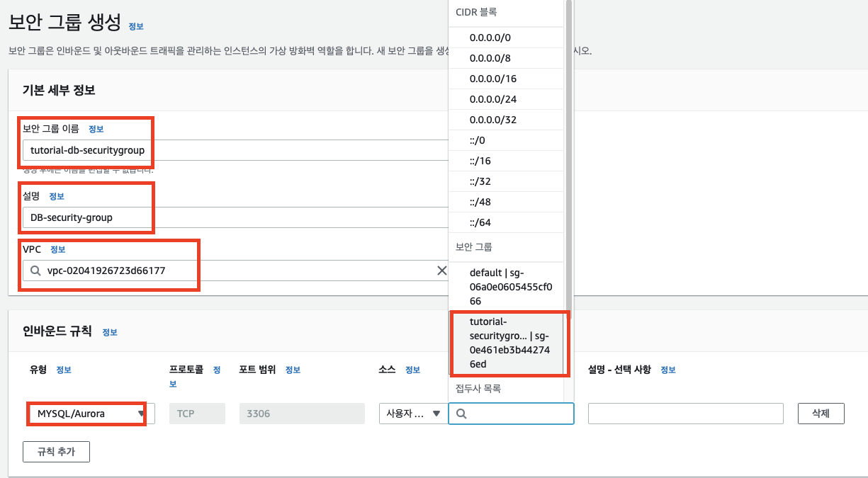Click the VPC search field
The width and height of the screenshot is (868, 478).
[x=236, y=271]
